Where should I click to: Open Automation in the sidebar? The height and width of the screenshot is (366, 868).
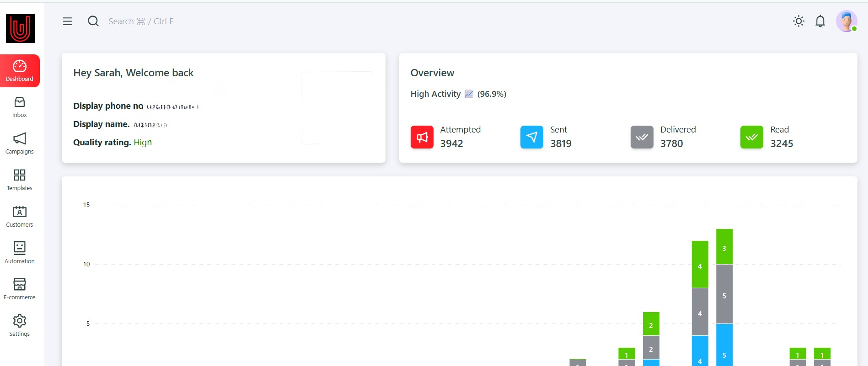coord(19,253)
